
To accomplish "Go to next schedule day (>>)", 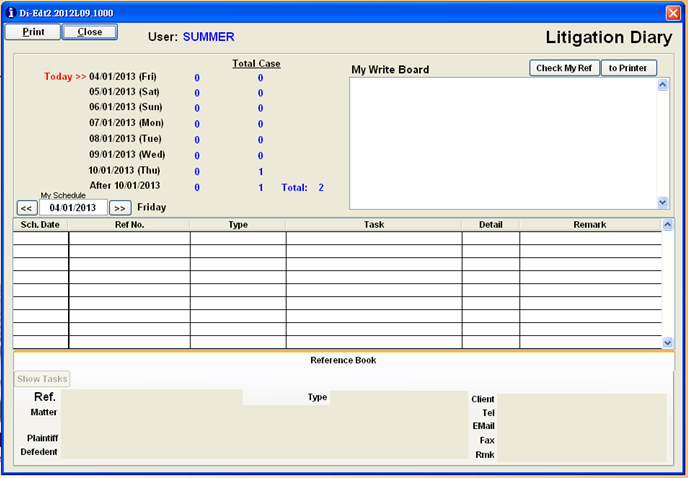I will pyautogui.click(x=120, y=208).
